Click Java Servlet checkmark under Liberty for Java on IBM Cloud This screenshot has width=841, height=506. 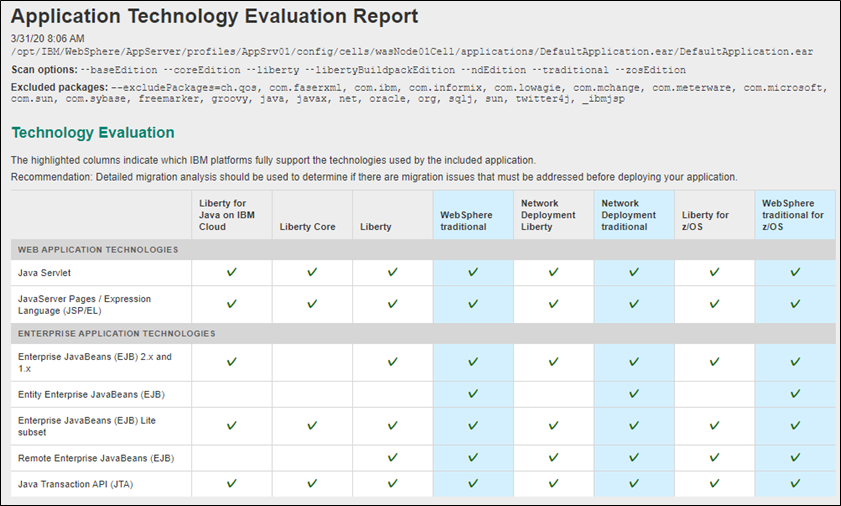231,273
